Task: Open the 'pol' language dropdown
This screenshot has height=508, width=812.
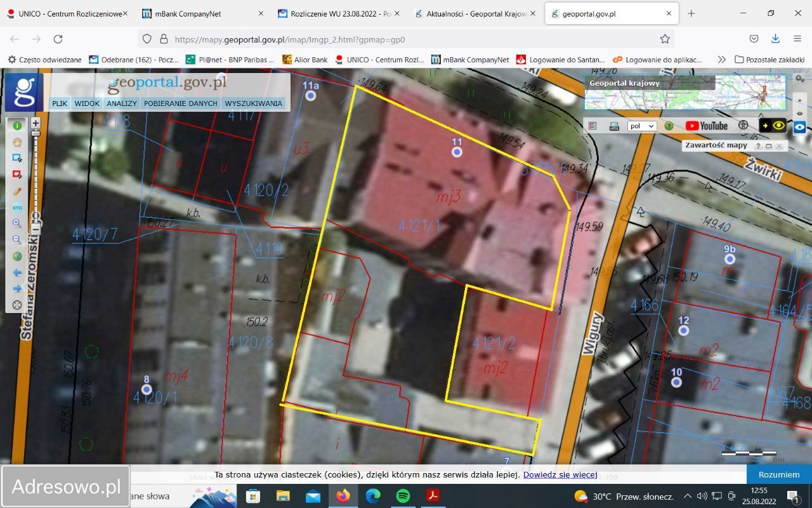Action: (x=641, y=126)
